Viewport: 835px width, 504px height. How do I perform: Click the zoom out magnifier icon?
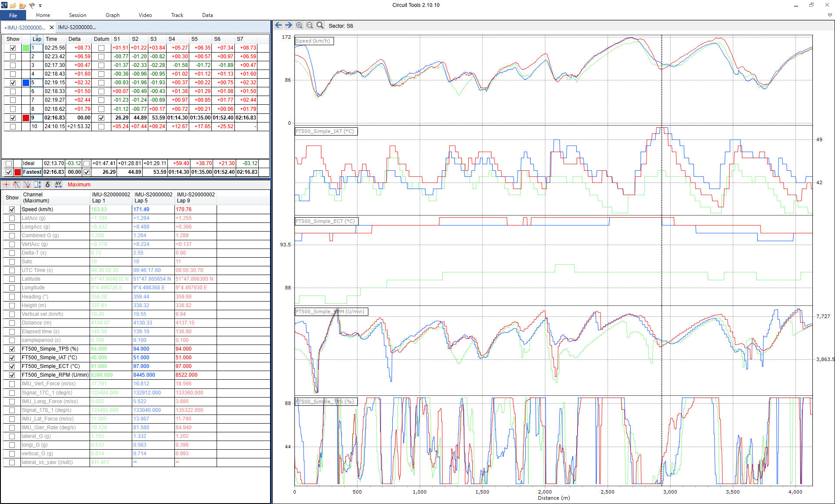[x=310, y=25]
